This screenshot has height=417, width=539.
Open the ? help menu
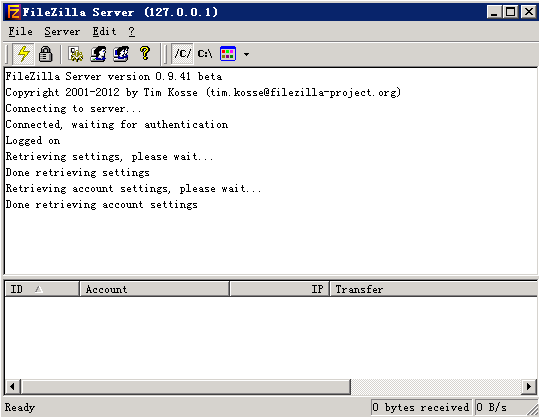[x=132, y=32]
